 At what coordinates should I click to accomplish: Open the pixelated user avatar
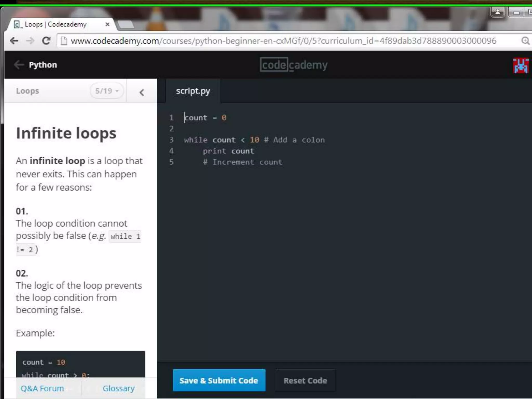coord(521,66)
